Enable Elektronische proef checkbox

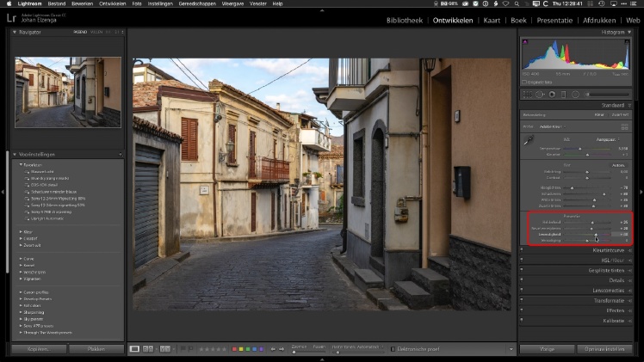[x=393, y=349]
